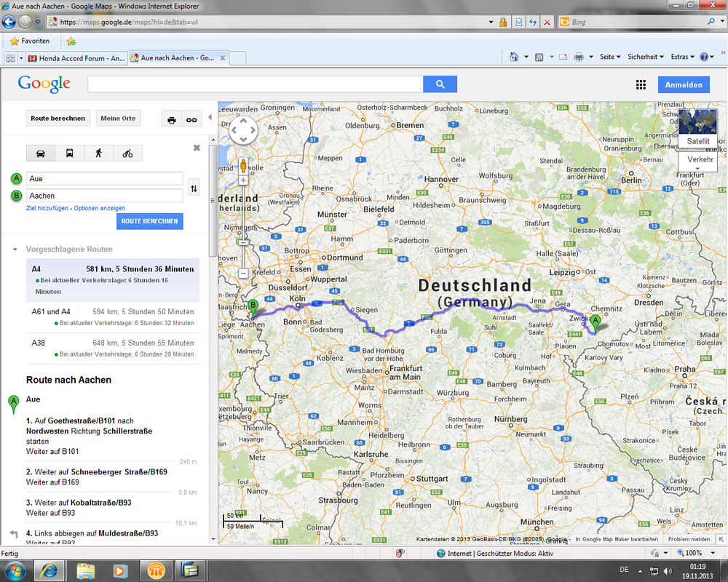
Task: Swap start and destination with the arrows icon
Action: [x=193, y=188]
